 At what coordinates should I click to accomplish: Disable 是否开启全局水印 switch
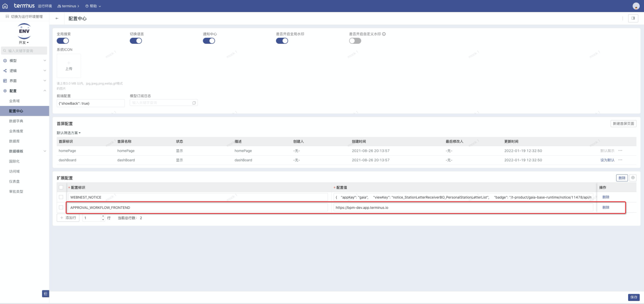282,41
